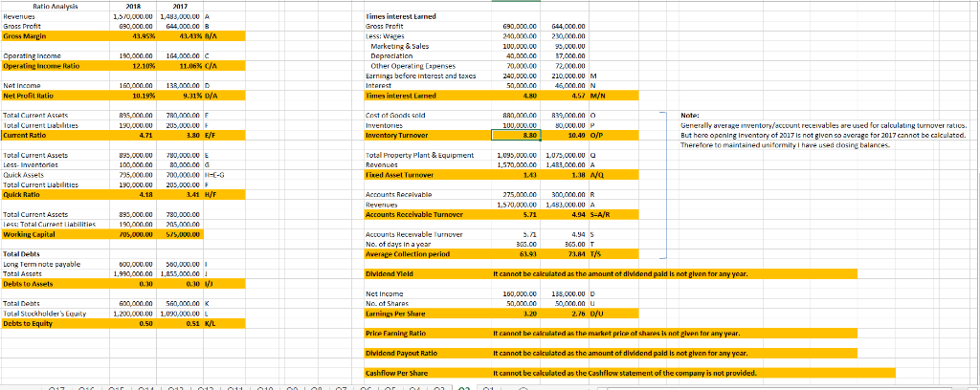Select Inventory Turnover 2017 value 10.49
The image size is (980, 390).
pyautogui.click(x=565, y=134)
